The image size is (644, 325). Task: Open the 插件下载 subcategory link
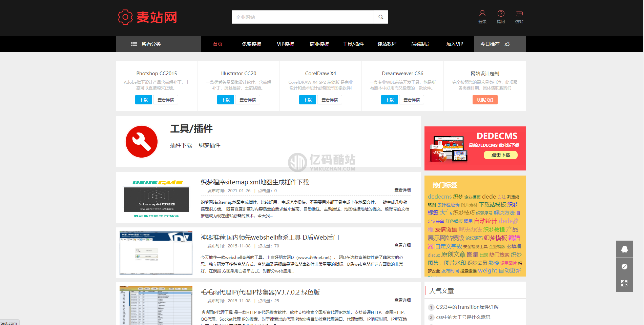click(x=181, y=145)
